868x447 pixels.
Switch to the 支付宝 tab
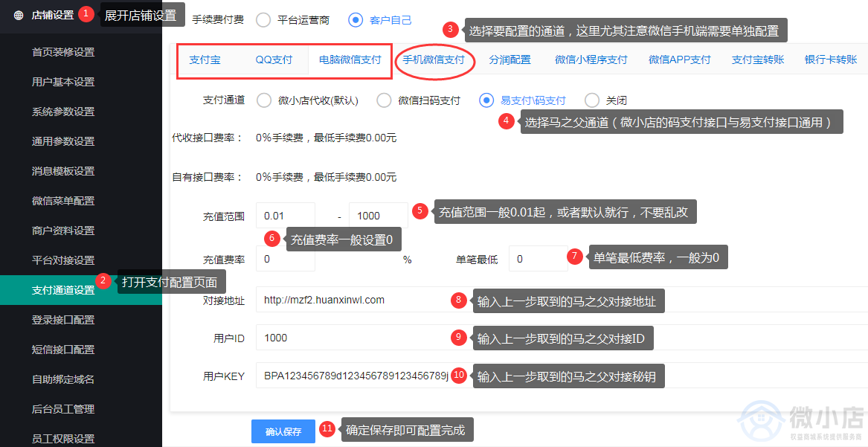pos(205,60)
